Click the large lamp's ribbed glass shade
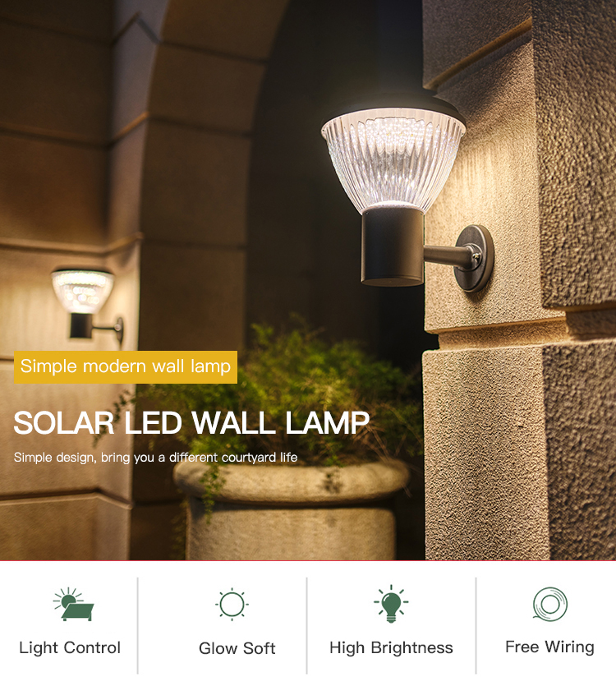 393,160
